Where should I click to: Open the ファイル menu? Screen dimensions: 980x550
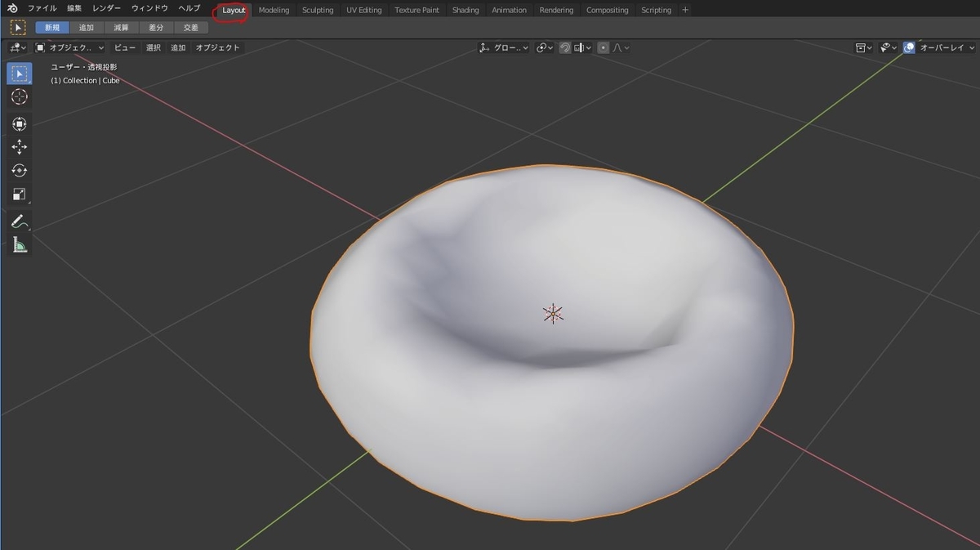(x=42, y=8)
